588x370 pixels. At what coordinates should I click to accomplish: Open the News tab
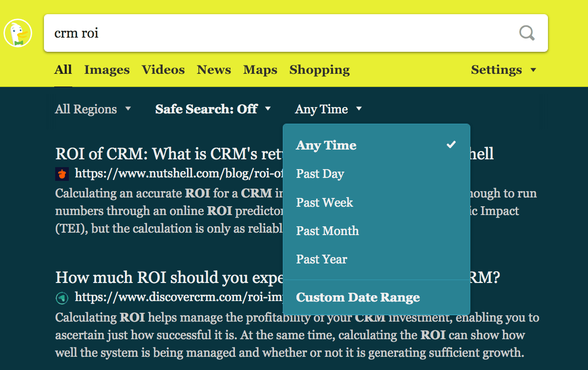pyautogui.click(x=214, y=70)
